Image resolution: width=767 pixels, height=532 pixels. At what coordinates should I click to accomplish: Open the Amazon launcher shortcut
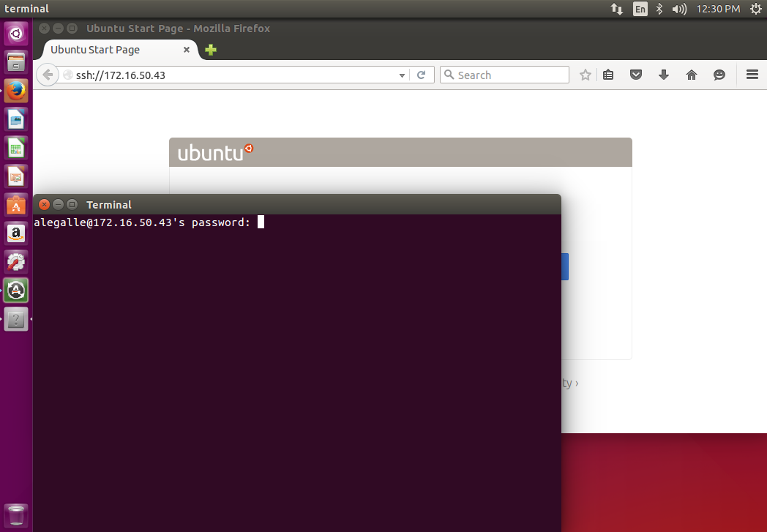(16, 233)
